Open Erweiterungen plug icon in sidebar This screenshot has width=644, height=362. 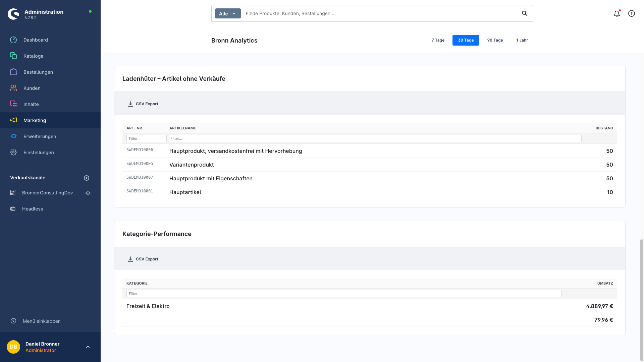click(13, 136)
